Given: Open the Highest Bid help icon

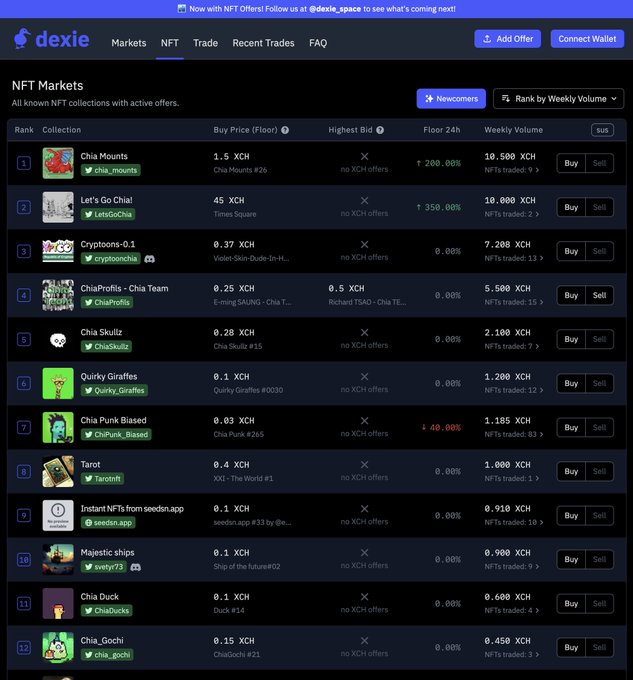Looking at the screenshot, I should tap(380, 130).
